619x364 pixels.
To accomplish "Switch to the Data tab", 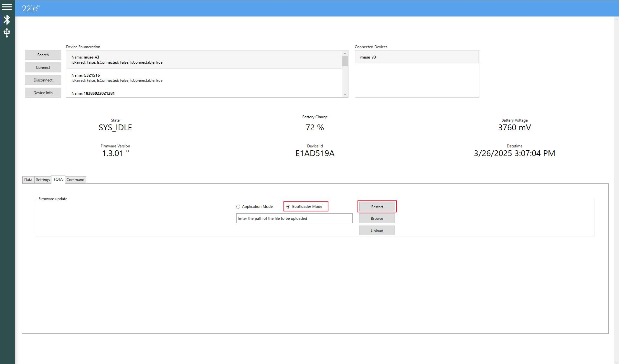I will [28, 180].
